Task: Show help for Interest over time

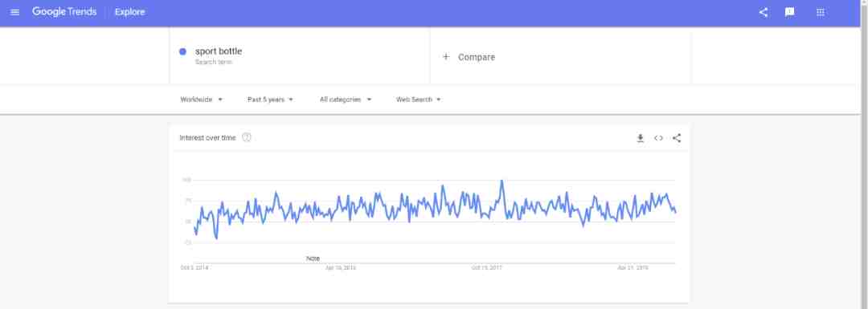Action: pos(247,137)
